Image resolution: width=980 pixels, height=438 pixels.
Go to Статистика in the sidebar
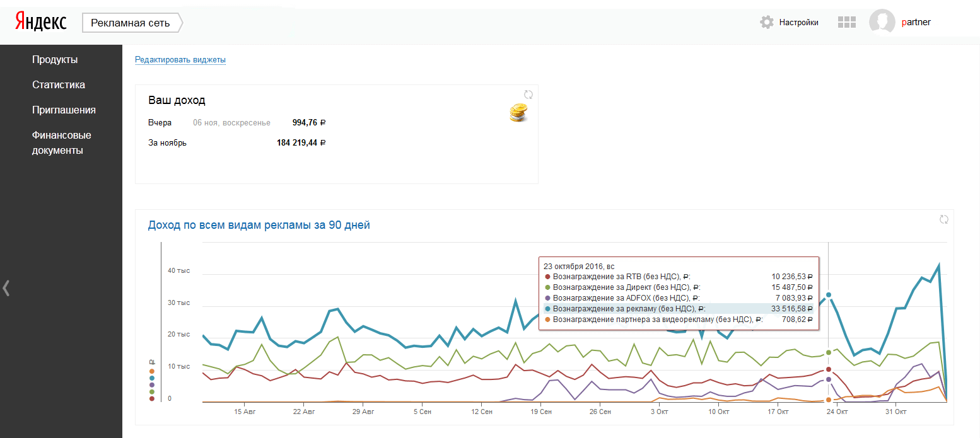coord(59,85)
